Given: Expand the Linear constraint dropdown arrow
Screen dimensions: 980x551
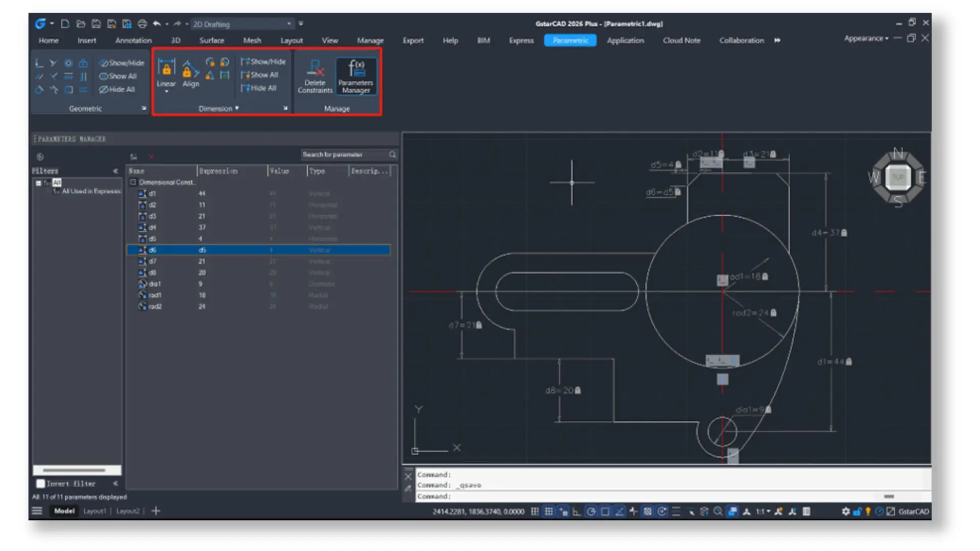Looking at the screenshot, I should [166, 91].
